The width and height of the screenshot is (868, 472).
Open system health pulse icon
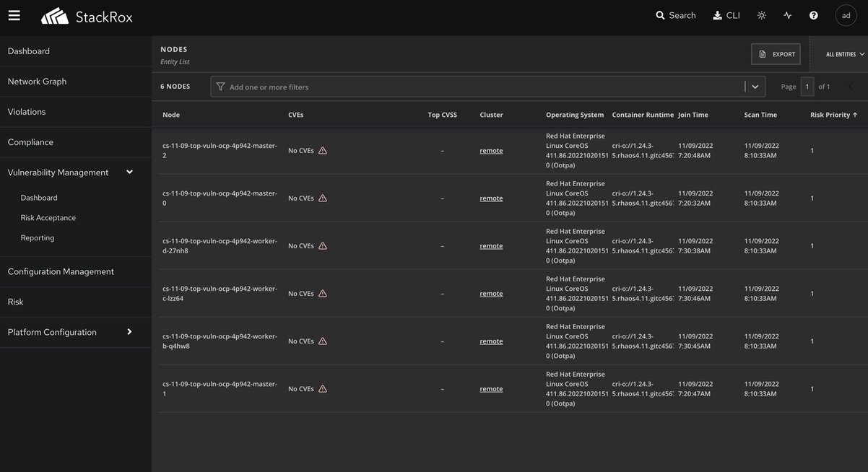click(x=787, y=15)
